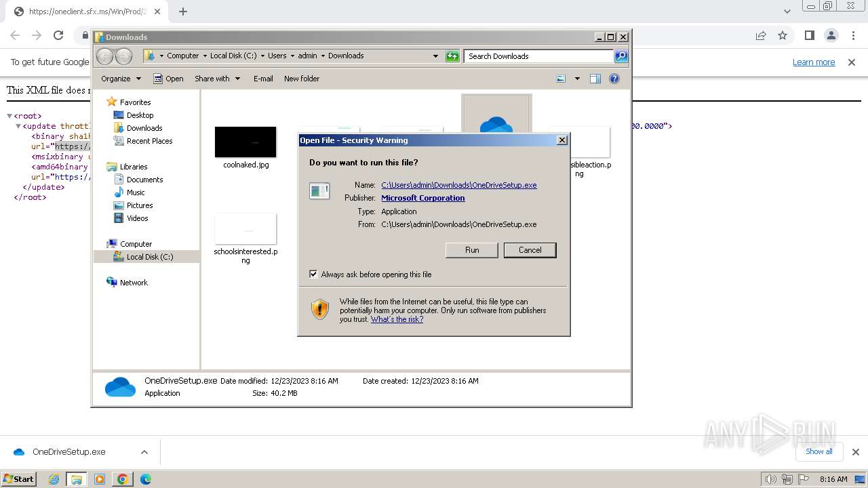Open the Share with dropdown
This screenshot has width=868, height=488.
coord(217,79)
